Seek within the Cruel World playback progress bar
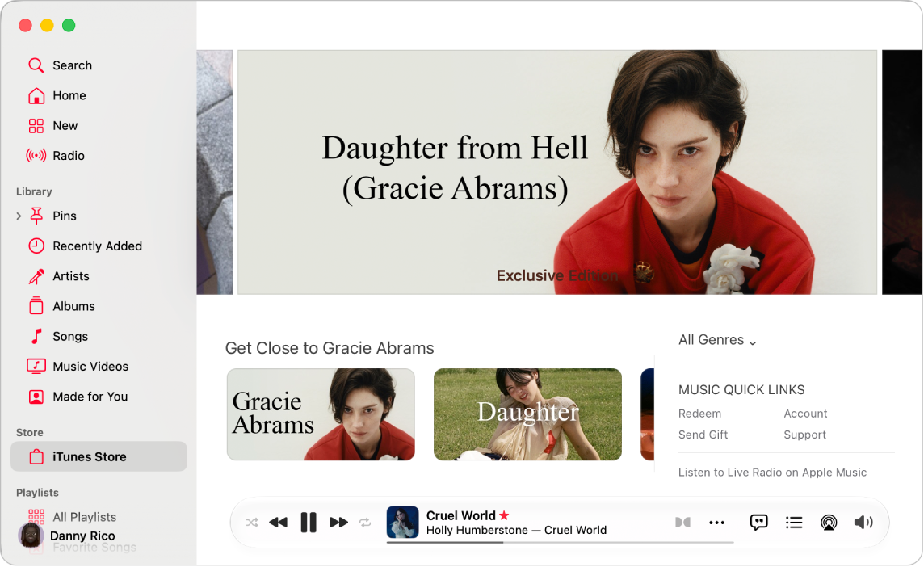The height and width of the screenshot is (567, 924). pos(560,542)
